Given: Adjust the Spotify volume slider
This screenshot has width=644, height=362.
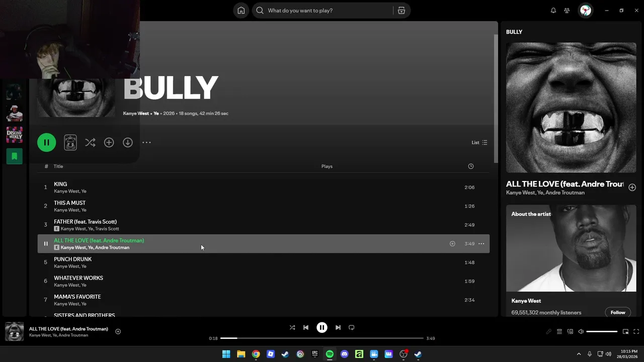Looking at the screenshot, I should click(602, 332).
